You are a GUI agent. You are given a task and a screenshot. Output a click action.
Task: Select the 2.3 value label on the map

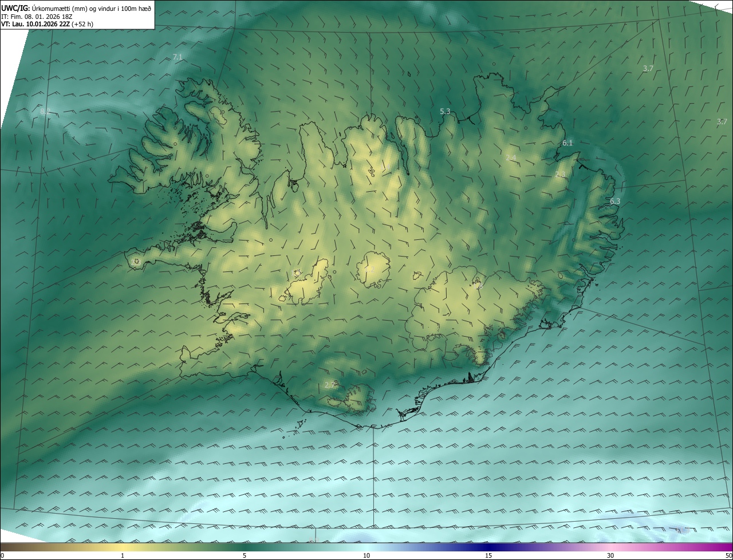tap(560, 174)
